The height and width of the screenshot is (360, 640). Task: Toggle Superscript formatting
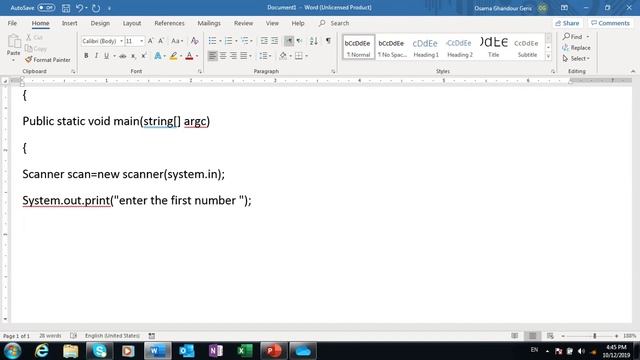pos(144,56)
